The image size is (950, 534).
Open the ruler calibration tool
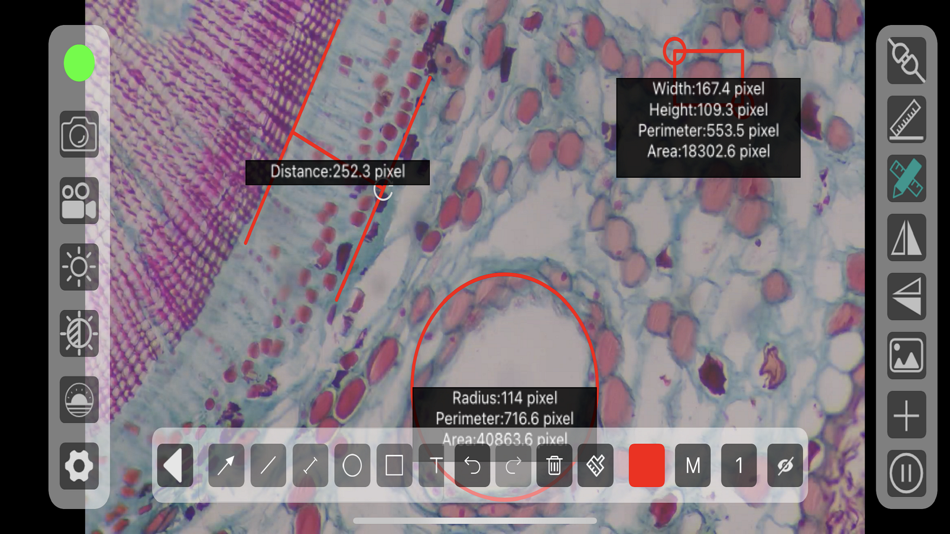(x=906, y=119)
